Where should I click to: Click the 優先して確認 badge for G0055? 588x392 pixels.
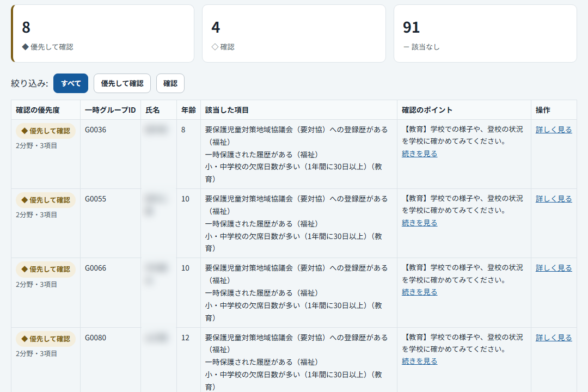46,200
